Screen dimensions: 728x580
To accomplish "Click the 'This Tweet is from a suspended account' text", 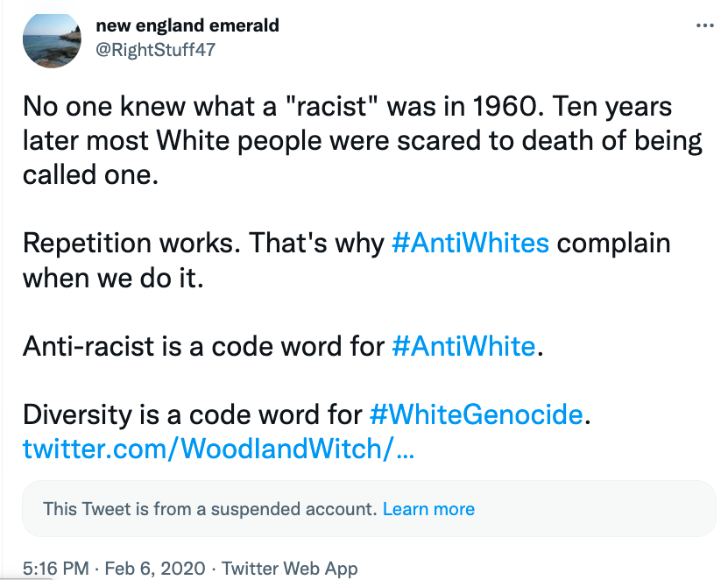I will click(x=209, y=509).
